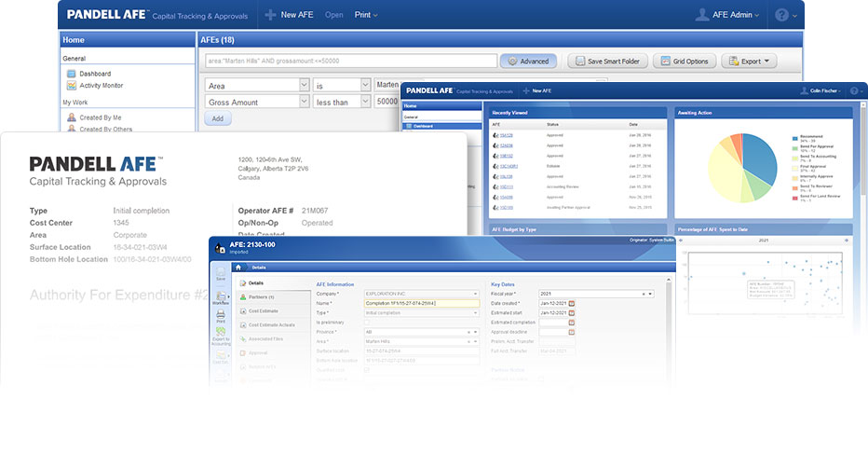Viewport: 868px width, 454px height.
Task: Open Activity Monitor chart icon
Action: 72,86
